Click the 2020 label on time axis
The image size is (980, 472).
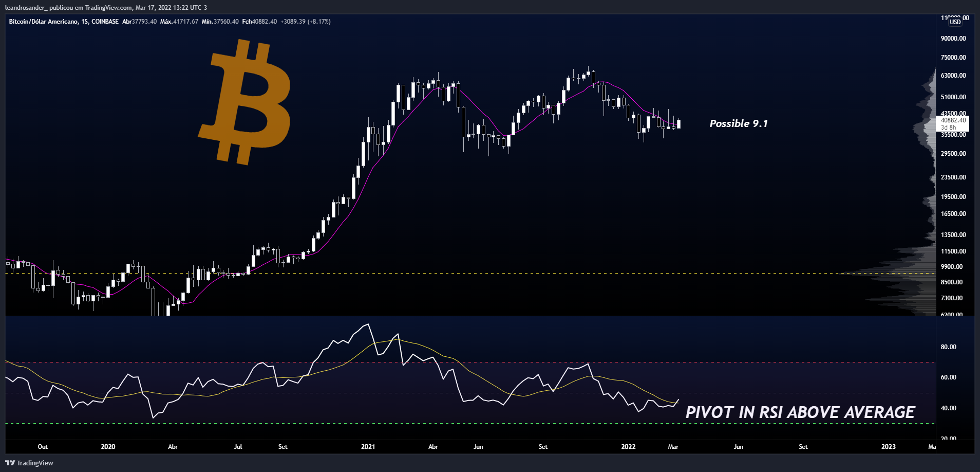(108, 447)
